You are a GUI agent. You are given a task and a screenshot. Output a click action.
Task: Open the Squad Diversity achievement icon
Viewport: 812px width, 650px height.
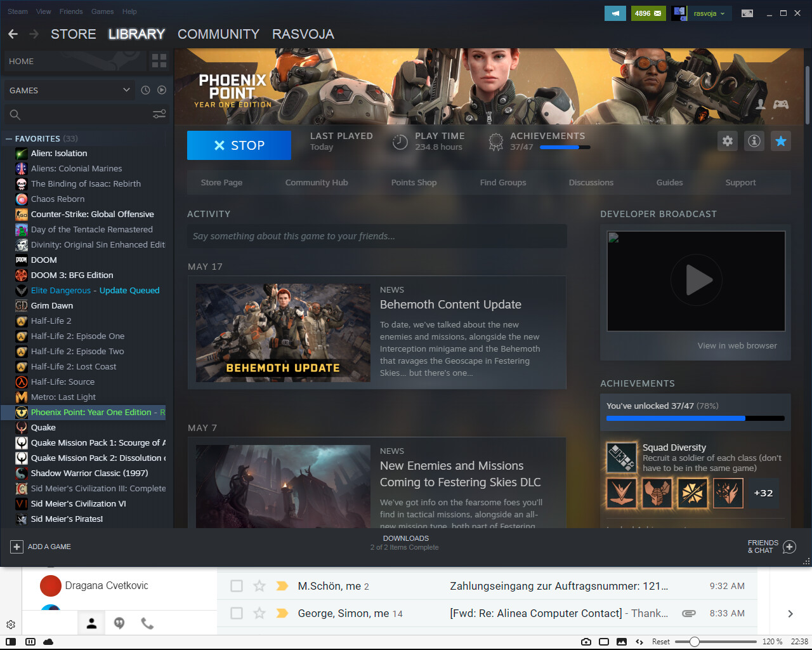(x=622, y=457)
